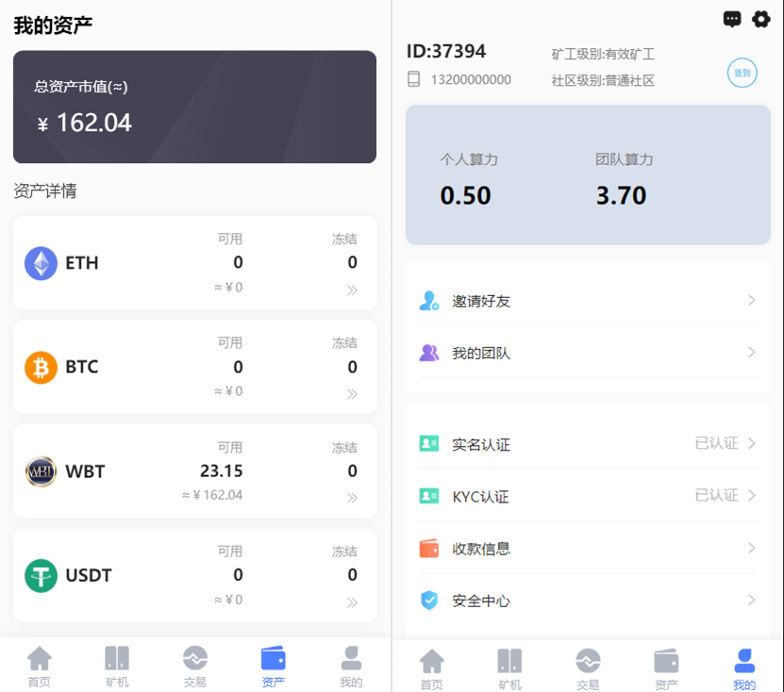Expand WBT details double-arrow
Image resolution: width=784 pixels, height=692 pixels.
tap(352, 498)
